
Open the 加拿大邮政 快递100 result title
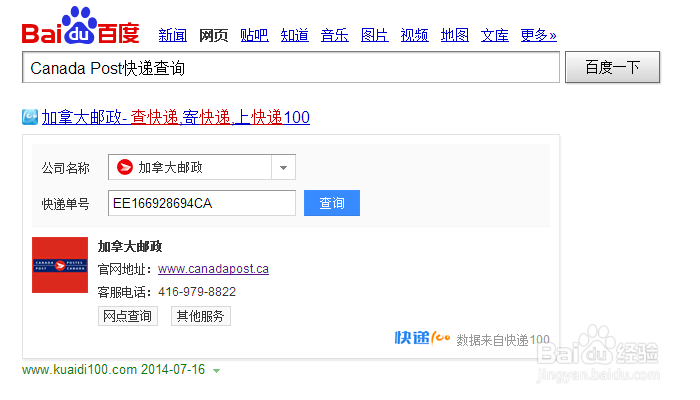[176, 117]
